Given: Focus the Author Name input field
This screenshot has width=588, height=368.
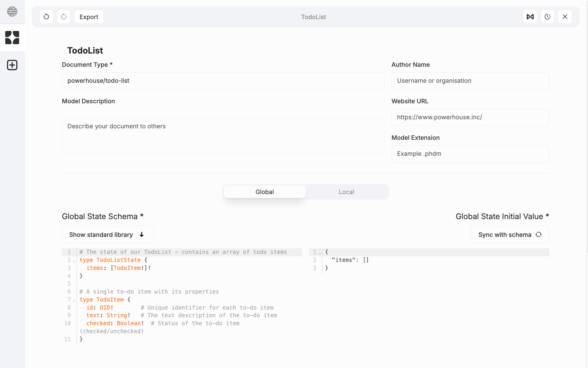Looking at the screenshot, I should [x=470, y=81].
